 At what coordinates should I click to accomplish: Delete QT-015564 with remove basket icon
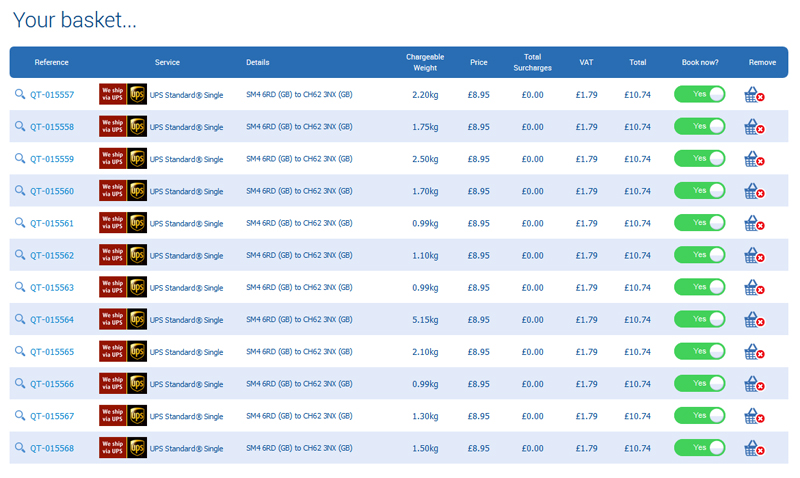click(754, 320)
